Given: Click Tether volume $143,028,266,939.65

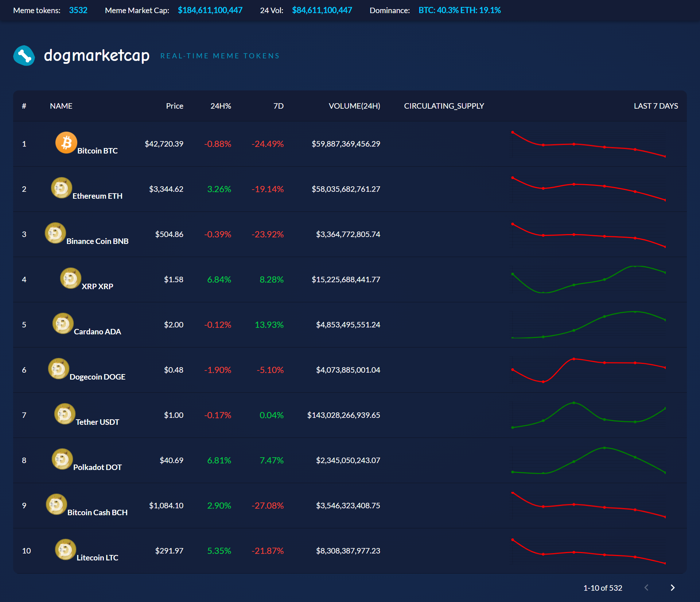Looking at the screenshot, I should coord(344,415).
